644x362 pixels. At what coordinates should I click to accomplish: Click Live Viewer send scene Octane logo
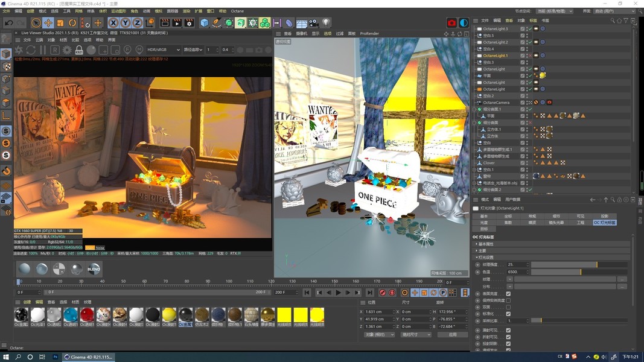[19, 49]
